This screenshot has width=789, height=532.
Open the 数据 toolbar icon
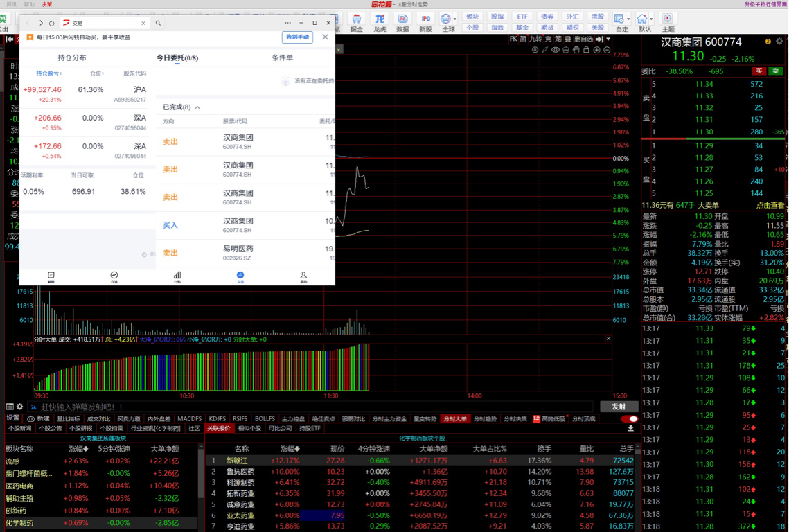tap(402, 23)
